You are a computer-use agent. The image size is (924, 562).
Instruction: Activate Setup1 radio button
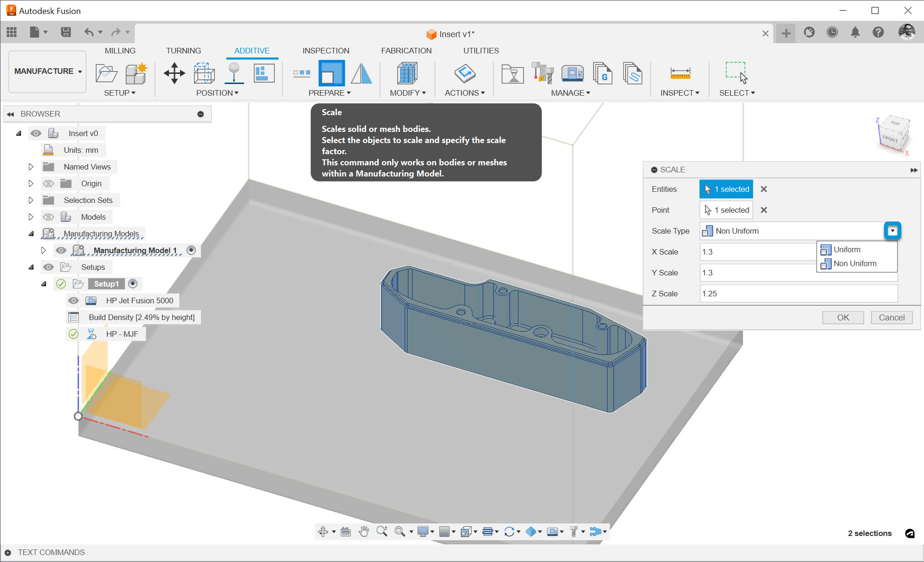coord(133,284)
